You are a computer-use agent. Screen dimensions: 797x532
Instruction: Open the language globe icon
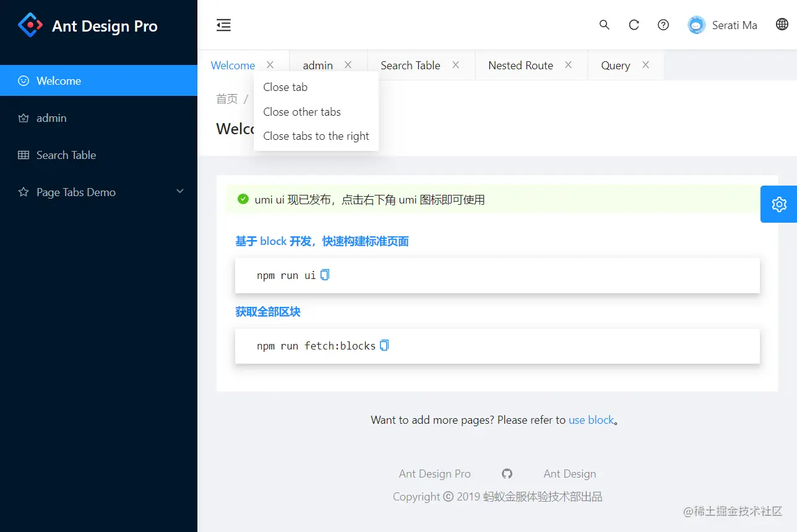click(782, 24)
